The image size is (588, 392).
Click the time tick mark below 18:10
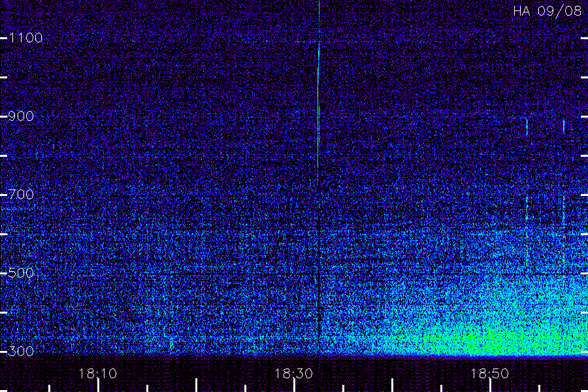tap(98, 385)
